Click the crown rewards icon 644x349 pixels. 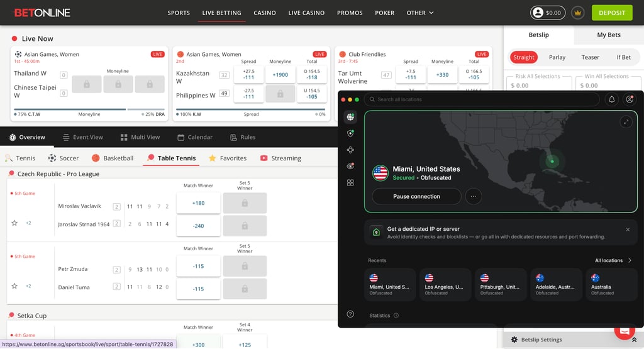point(577,13)
